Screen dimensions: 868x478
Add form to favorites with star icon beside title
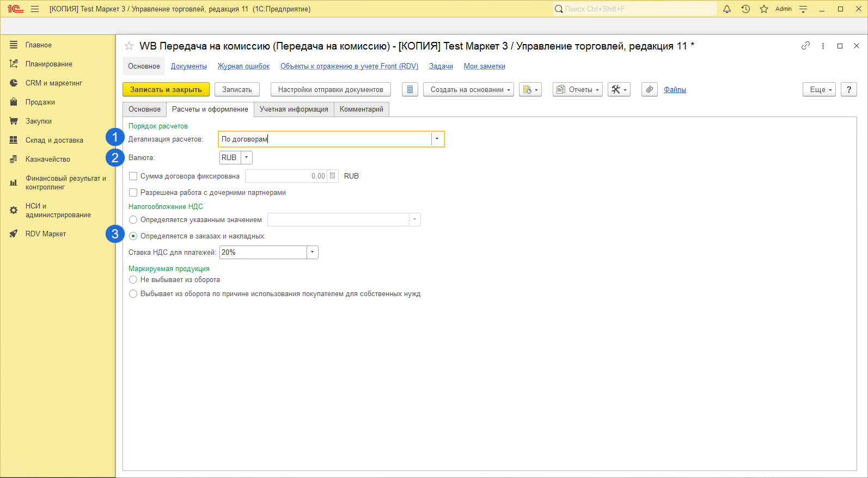(x=129, y=46)
